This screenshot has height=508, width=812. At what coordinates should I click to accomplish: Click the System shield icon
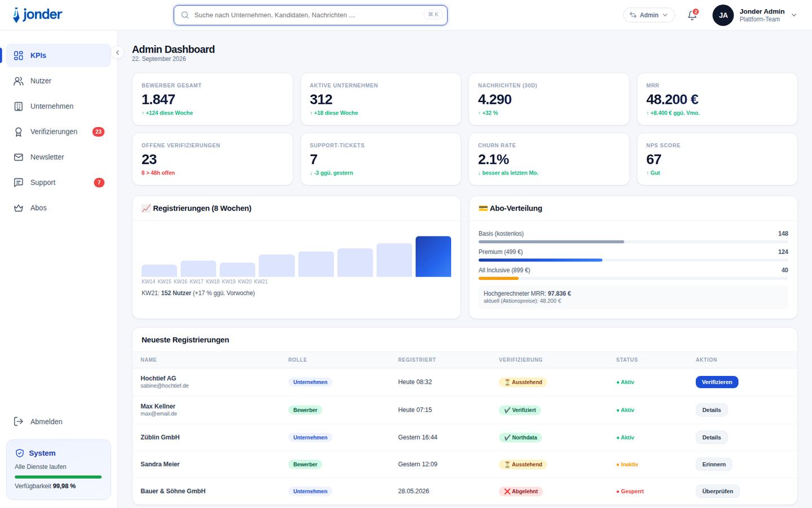click(x=20, y=453)
